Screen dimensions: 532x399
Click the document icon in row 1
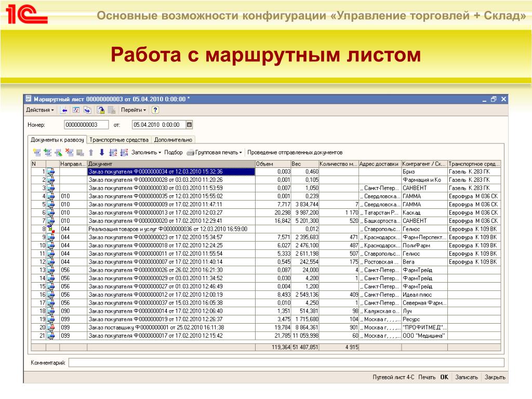pos(51,171)
